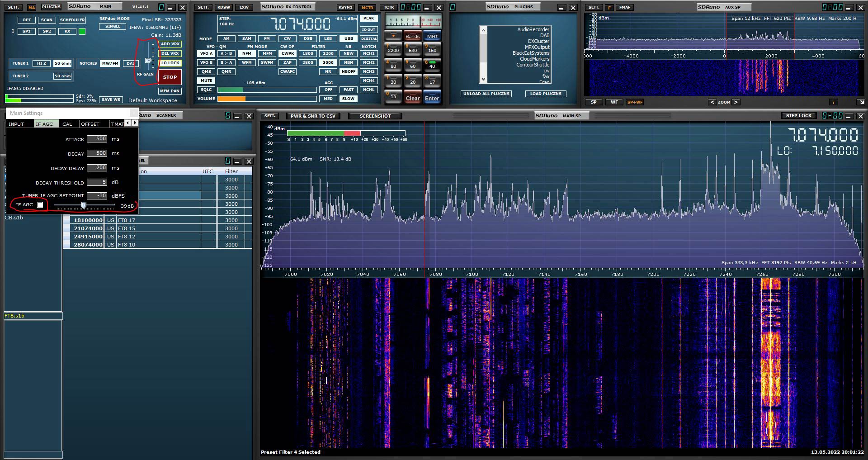Click the MEM PAN button

point(170,91)
